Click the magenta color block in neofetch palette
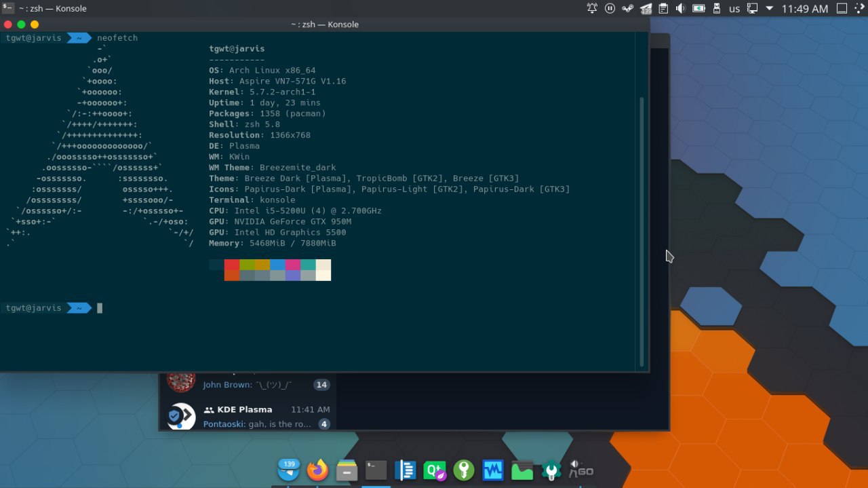Screen dimensions: 868x488 [293, 265]
